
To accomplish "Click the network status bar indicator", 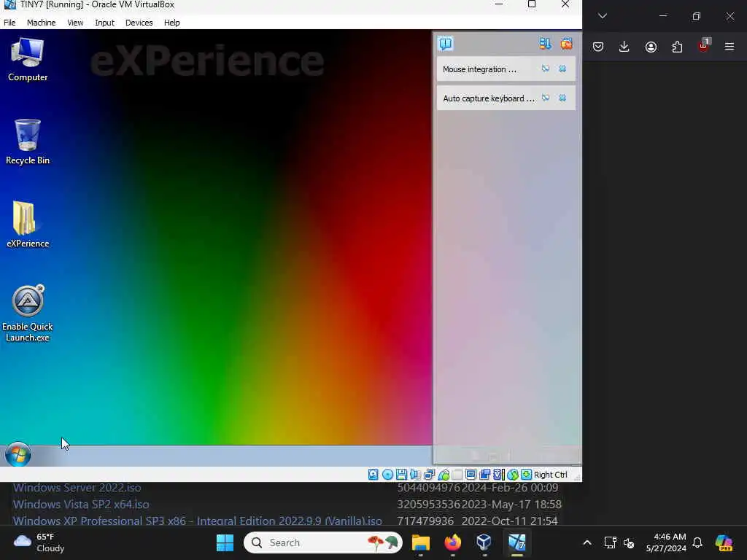I will (429, 474).
